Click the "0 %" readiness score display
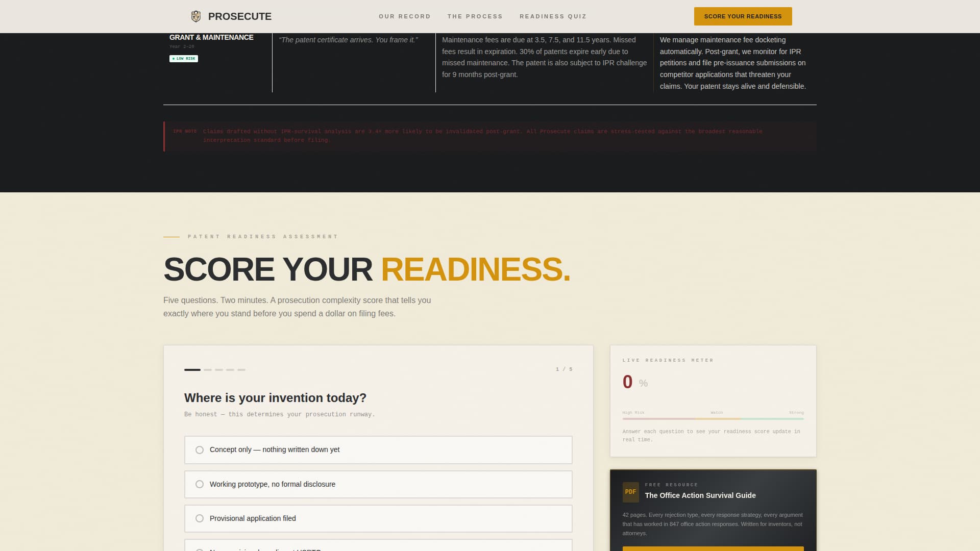 633,382
